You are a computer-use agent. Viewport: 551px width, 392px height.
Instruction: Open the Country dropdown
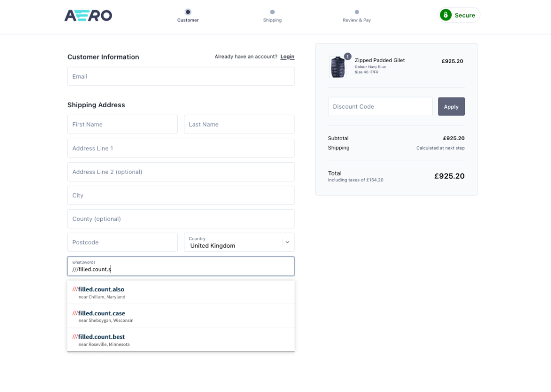pos(233,242)
